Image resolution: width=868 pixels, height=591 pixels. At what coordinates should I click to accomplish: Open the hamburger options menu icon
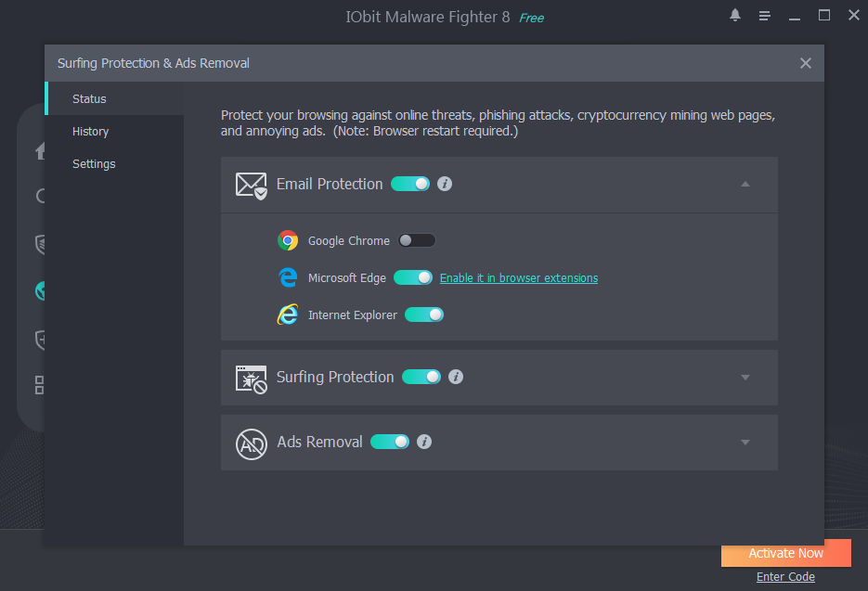[x=765, y=16]
